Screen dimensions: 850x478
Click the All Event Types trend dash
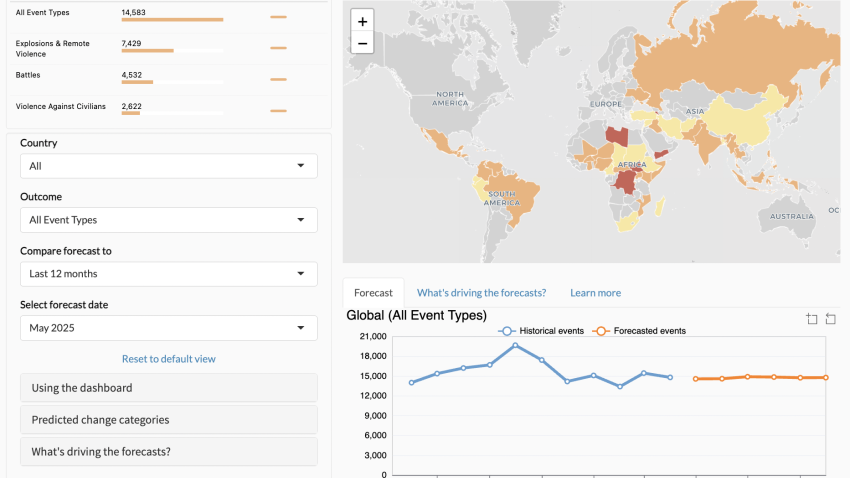click(278, 17)
